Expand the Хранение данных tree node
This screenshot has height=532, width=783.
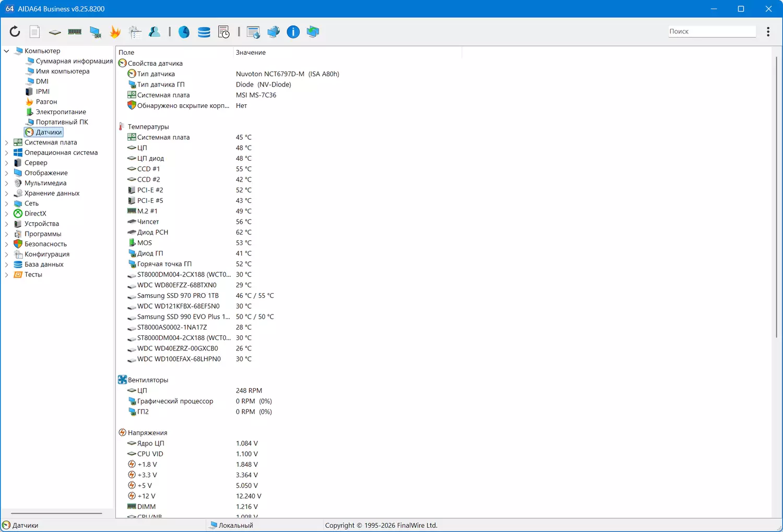tap(7, 194)
